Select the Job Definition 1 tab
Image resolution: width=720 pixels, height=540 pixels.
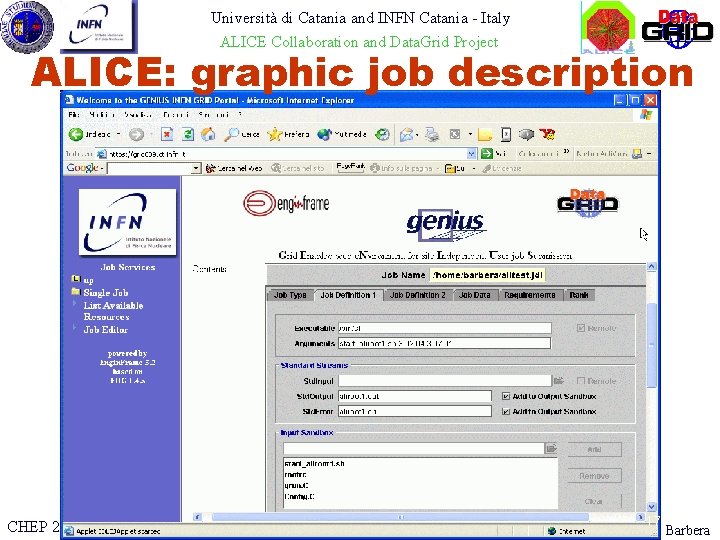[x=348, y=295]
